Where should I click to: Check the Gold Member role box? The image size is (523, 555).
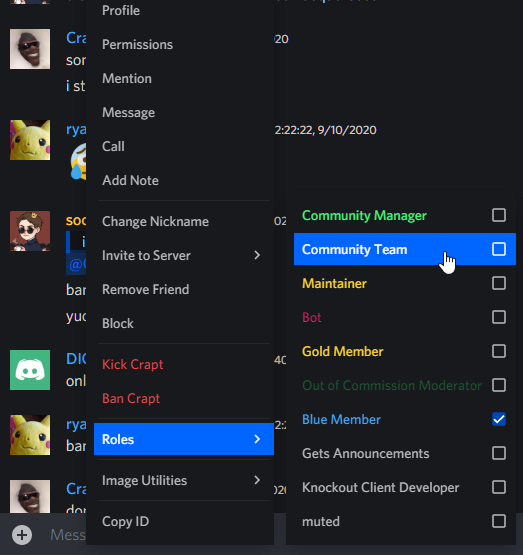click(x=499, y=351)
